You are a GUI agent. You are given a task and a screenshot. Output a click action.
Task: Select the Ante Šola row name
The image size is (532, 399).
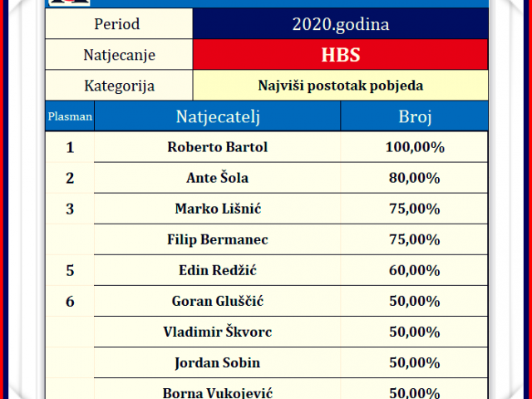[x=218, y=178]
